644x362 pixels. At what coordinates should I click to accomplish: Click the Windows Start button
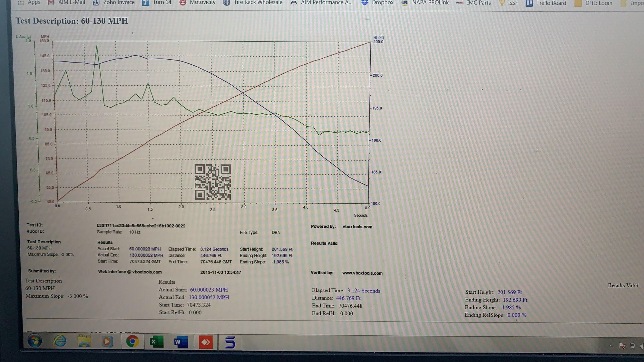click(x=34, y=341)
